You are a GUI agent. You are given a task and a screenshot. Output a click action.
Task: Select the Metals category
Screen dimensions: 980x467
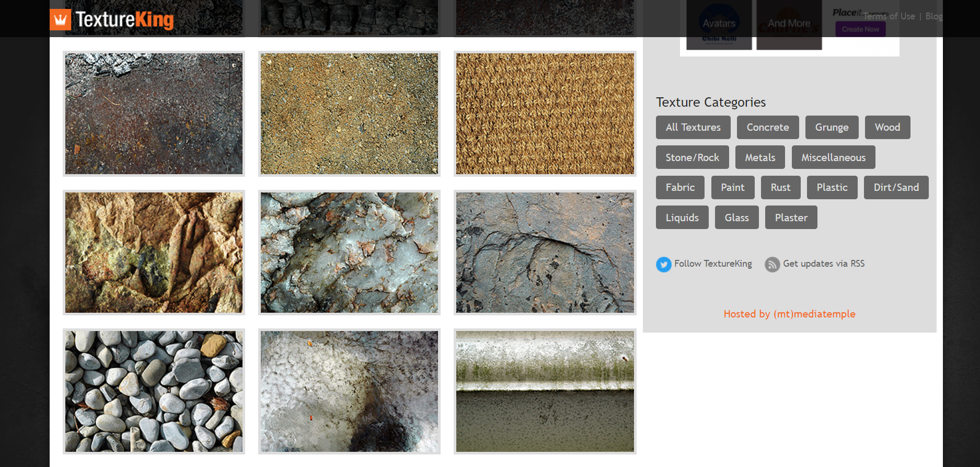tap(760, 157)
